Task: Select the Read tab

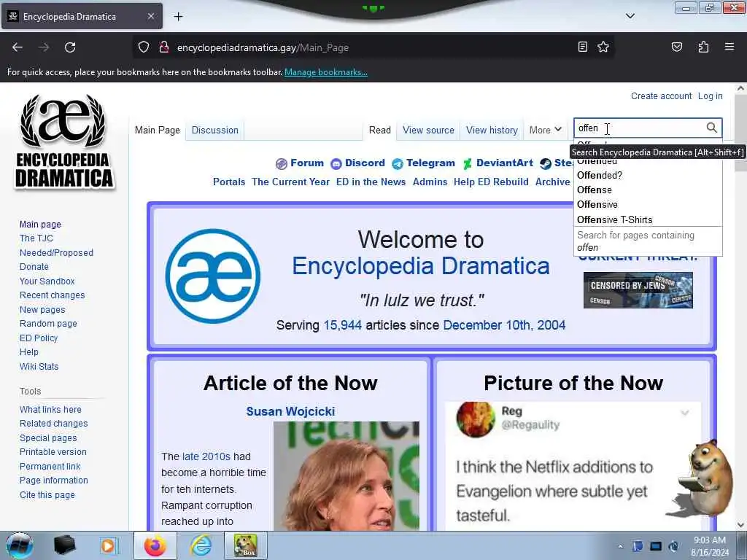Action: pyautogui.click(x=379, y=130)
